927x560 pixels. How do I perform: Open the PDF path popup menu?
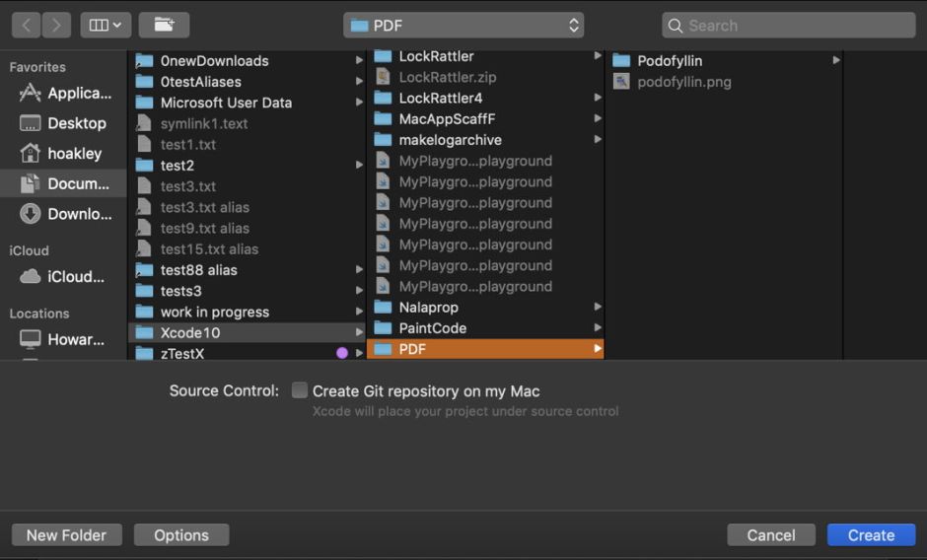pyautogui.click(x=463, y=26)
